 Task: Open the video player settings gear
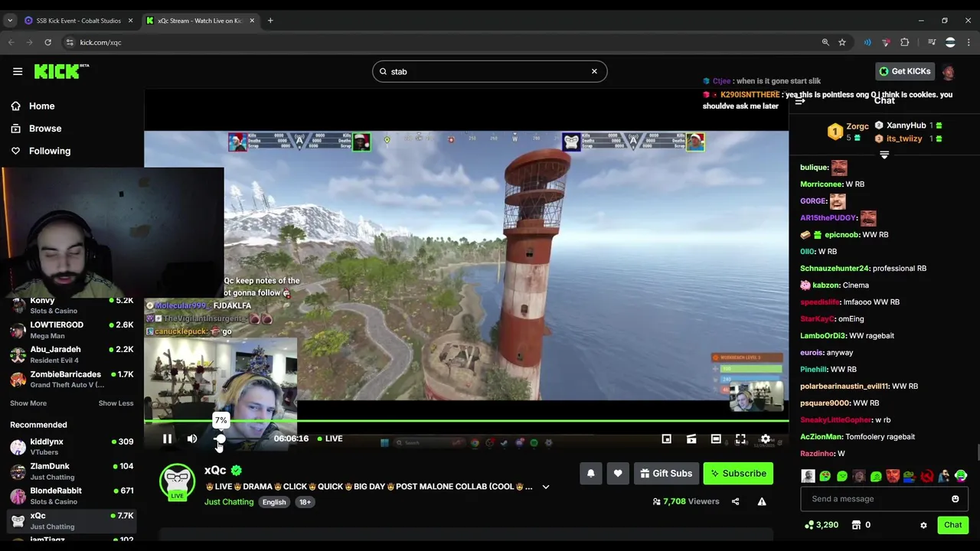(765, 439)
